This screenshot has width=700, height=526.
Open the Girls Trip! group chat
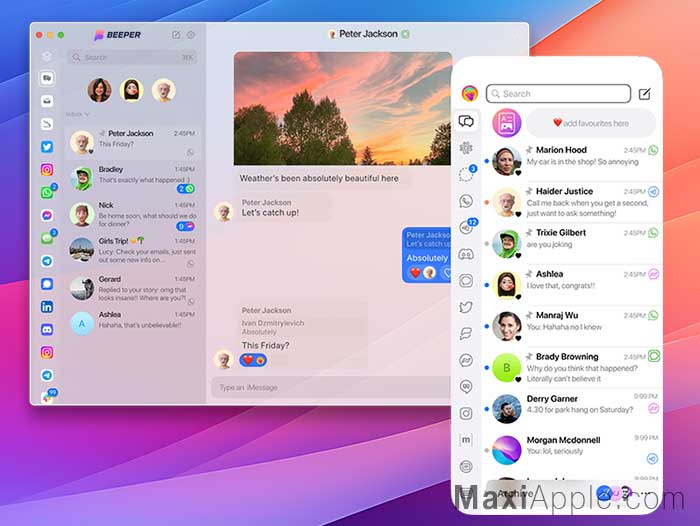(133, 252)
